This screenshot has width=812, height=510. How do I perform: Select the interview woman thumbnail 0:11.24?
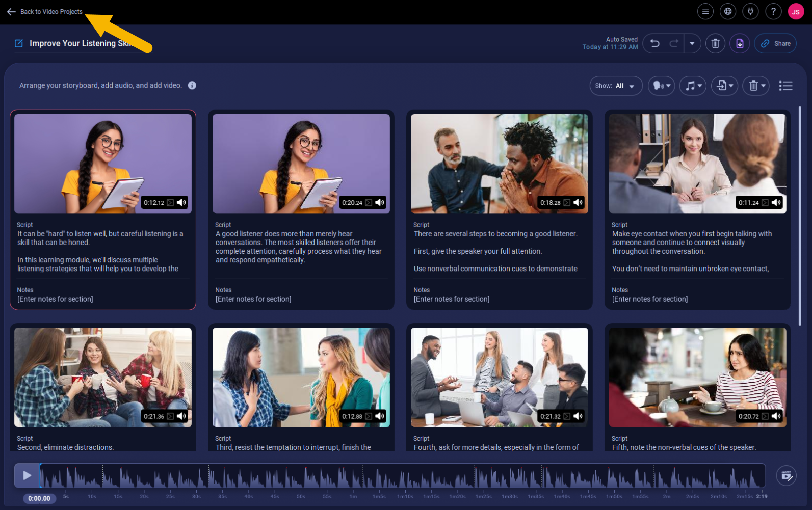click(x=698, y=164)
